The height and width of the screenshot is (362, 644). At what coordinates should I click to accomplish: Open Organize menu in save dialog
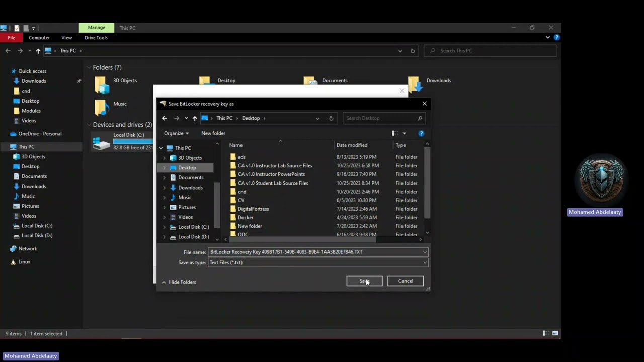pyautogui.click(x=176, y=133)
